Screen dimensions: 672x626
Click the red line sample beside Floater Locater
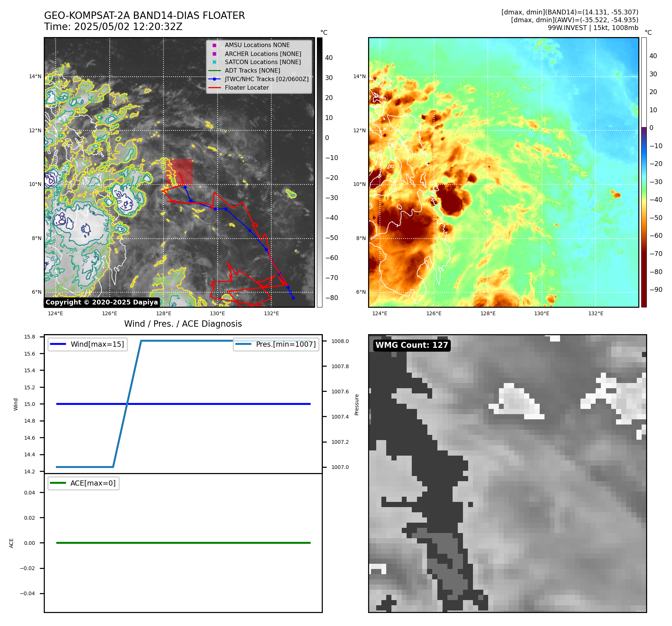pos(214,88)
